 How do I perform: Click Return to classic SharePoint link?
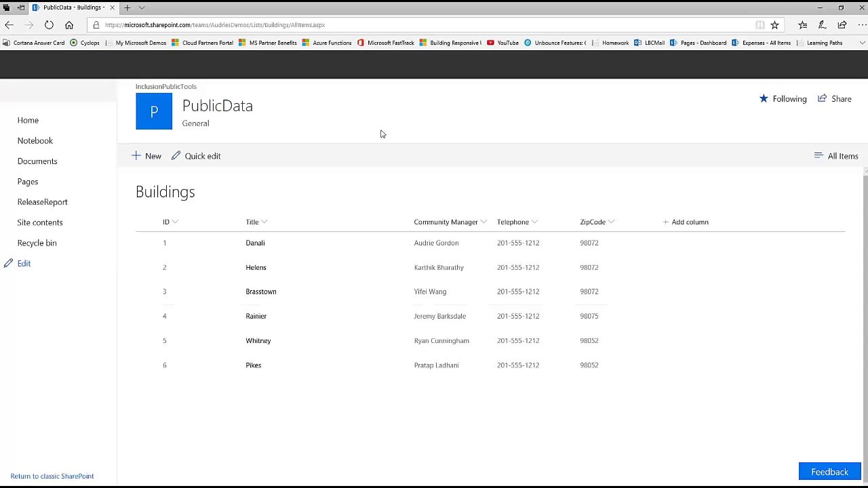(52, 476)
